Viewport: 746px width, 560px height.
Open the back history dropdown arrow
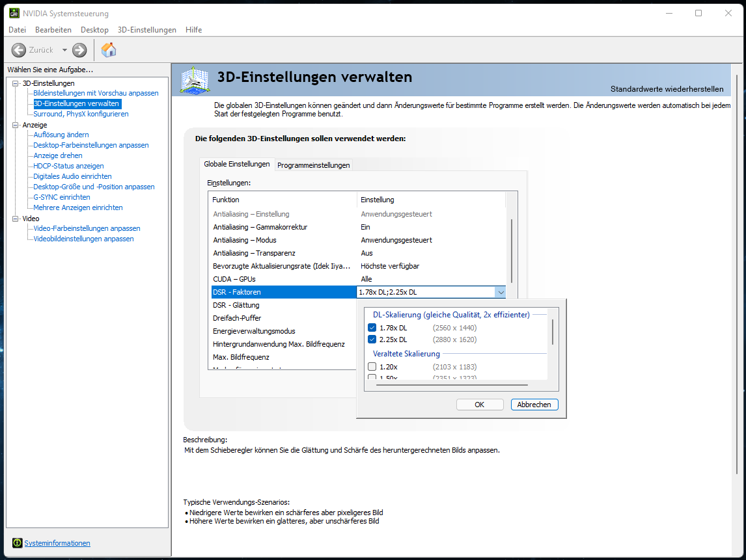(x=64, y=50)
